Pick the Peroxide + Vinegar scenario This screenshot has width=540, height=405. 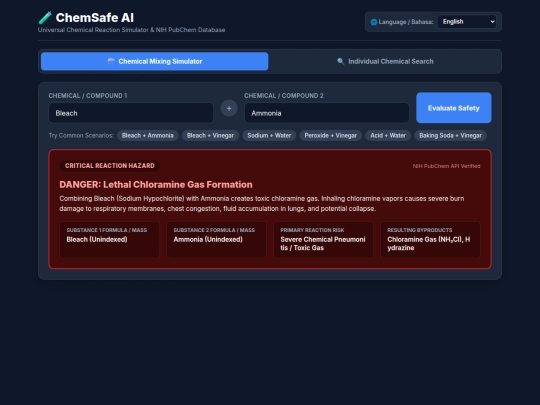[331, 135]
